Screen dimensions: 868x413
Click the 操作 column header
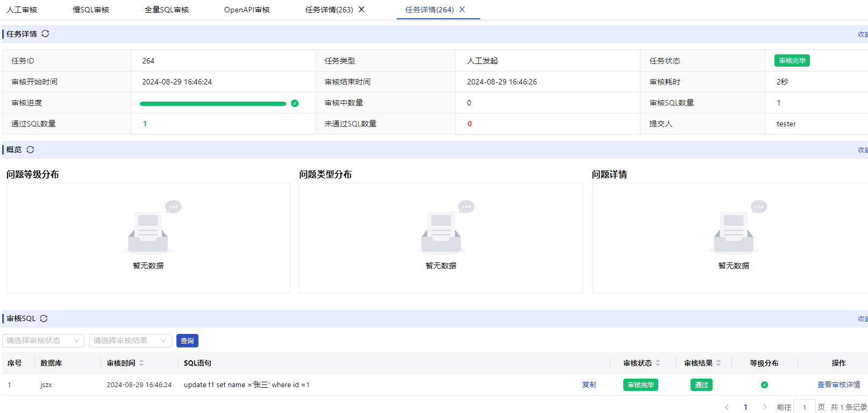(838, 363)
